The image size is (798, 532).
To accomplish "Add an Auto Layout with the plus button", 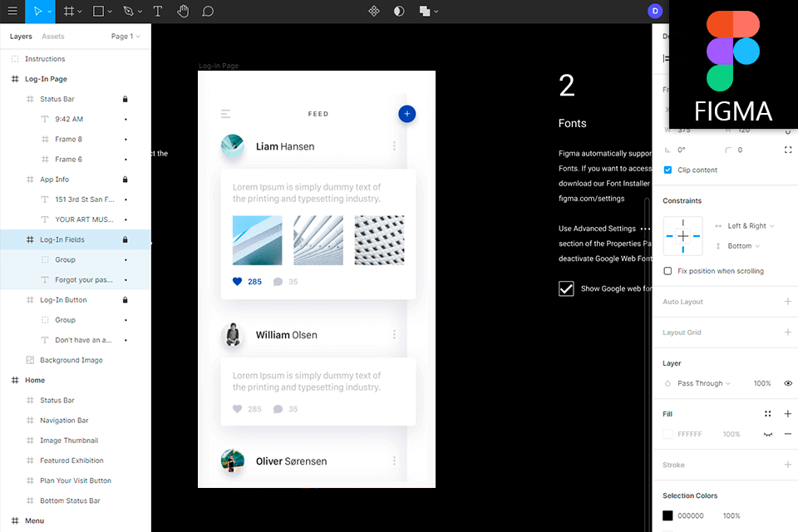I will 788,301.
